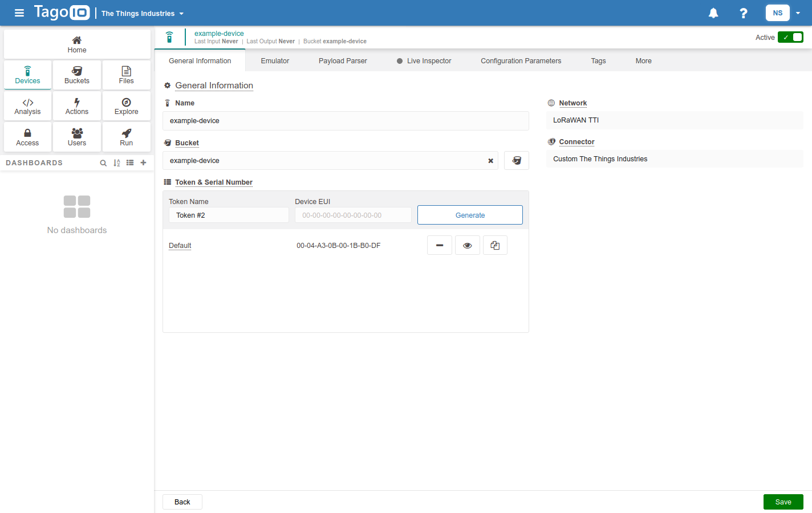
Task: Toggle the hamburger sidebar menu
Action: [19, 13]
